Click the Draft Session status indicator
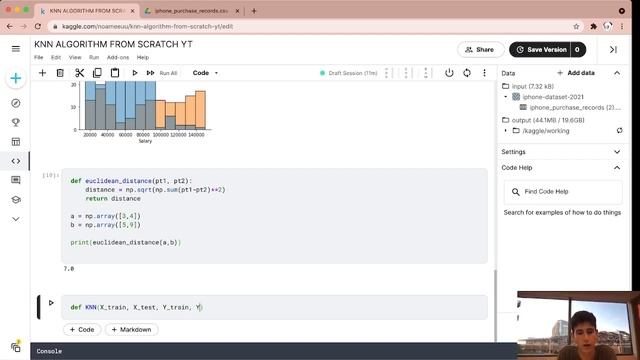Screen dimensions: 640x360 349,73
